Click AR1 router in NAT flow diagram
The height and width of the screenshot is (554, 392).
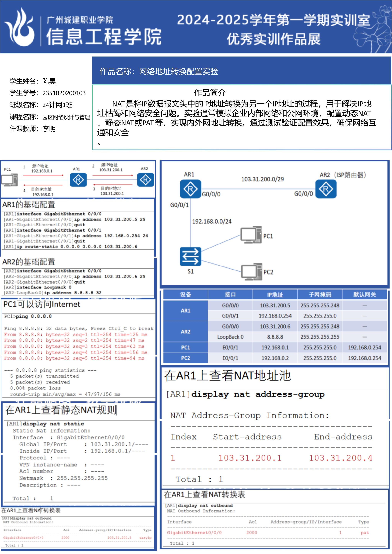tap(78, 180)
